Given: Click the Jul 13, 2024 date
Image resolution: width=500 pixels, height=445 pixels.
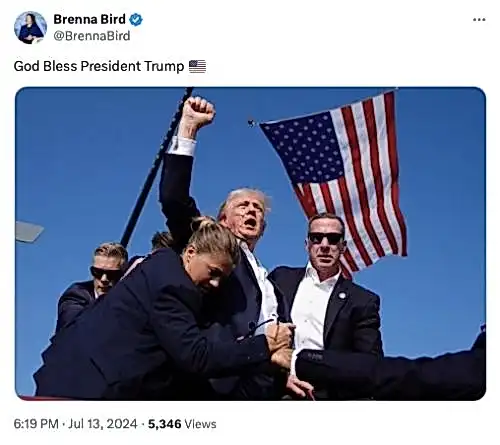Looking at the screenshot, I should click(103, 424).
